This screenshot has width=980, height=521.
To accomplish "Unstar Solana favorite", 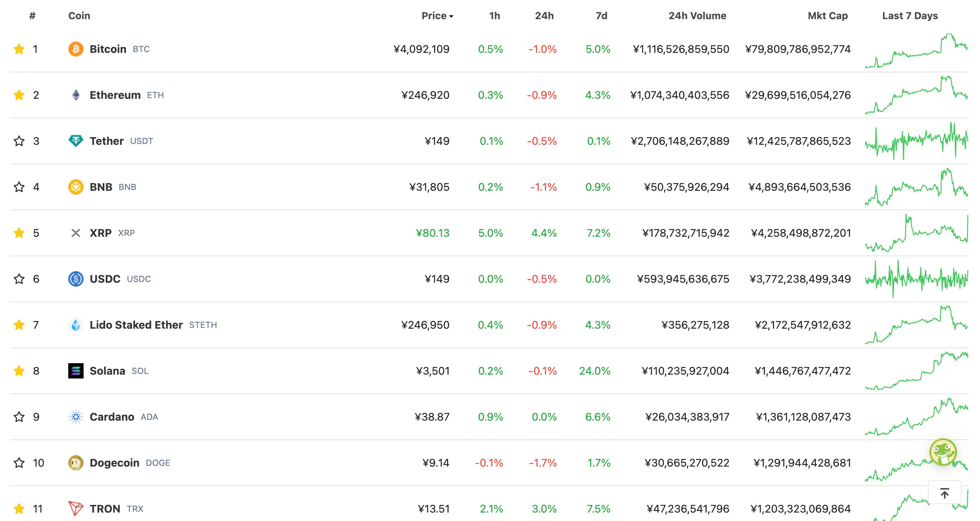I will [x=19, y=371].
